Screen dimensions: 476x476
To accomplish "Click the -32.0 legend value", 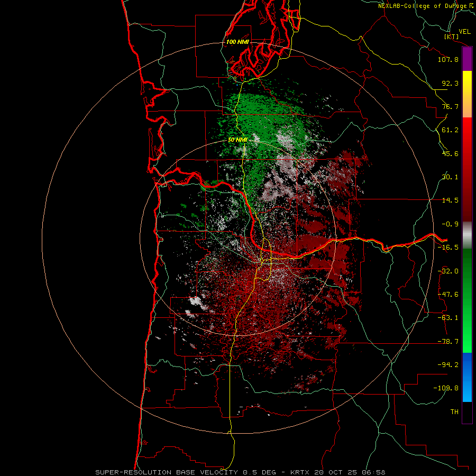I will click(x=448, y=271).
